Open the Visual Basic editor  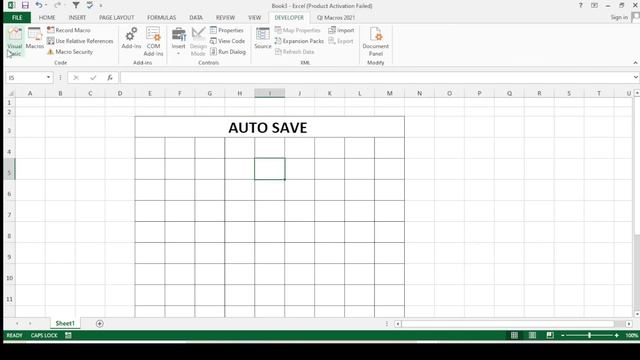pyautogui.click(x=15, y=42)
